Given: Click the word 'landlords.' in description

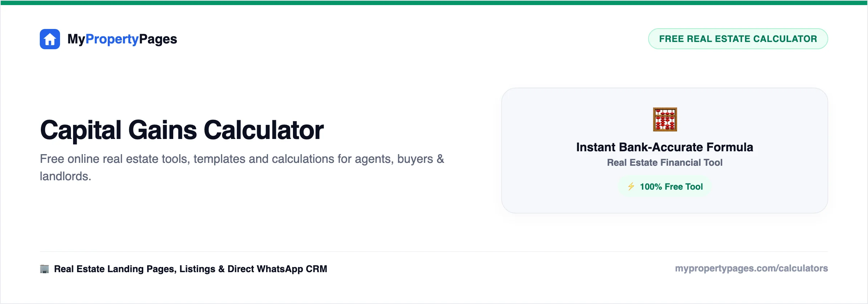Looking at the screenshot, I should [65, 176].
